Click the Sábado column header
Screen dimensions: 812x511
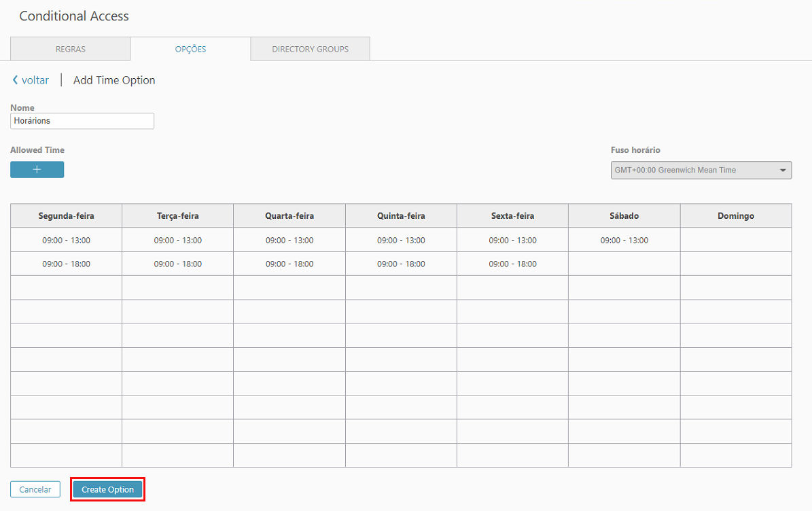tap(624, 216)
